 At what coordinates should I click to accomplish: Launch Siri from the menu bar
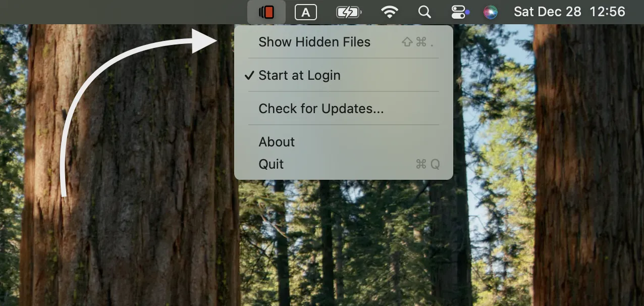coord(490,12)
